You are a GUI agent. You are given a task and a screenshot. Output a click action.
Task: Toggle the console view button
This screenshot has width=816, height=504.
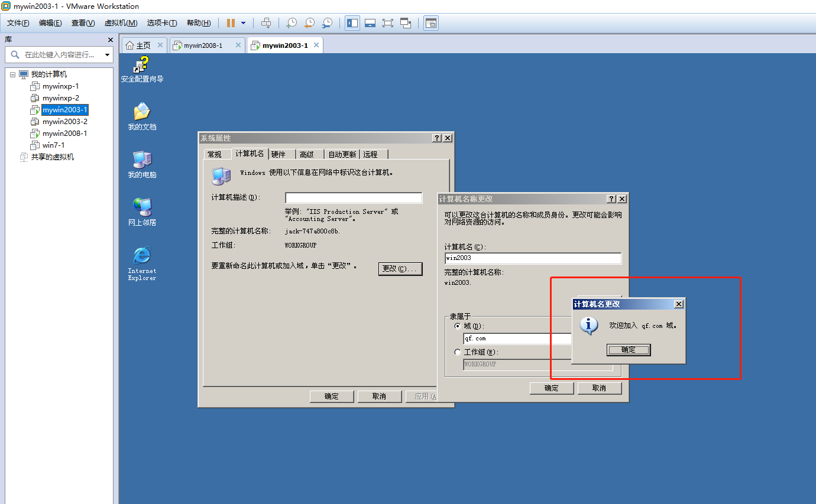431,23
